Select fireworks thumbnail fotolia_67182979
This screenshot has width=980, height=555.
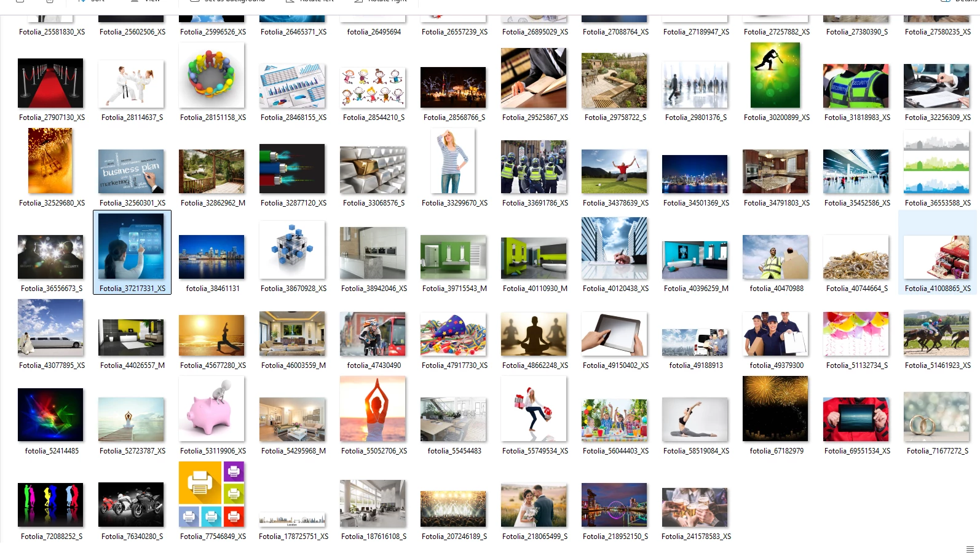(775, 409)
